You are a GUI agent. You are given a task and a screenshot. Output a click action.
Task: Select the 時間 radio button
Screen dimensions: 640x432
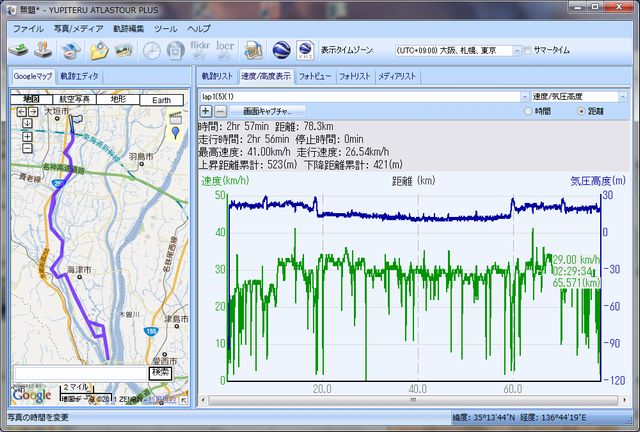click(528, 111)
